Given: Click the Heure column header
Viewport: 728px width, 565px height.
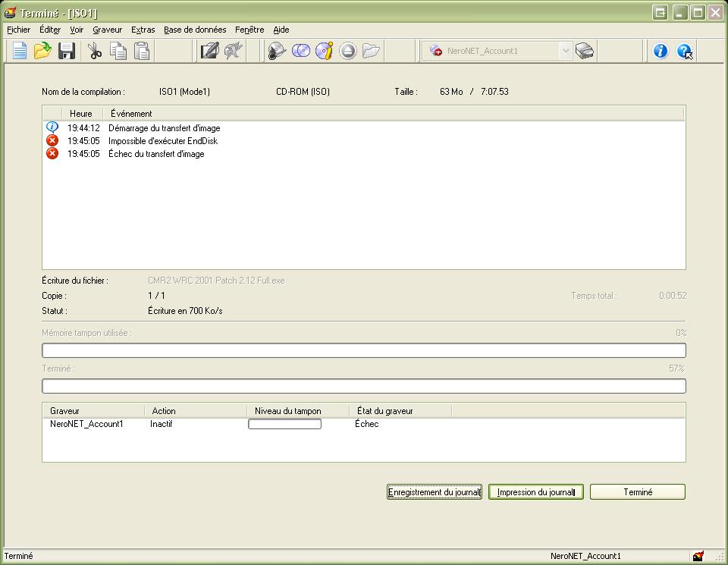Looking at the screenshot, I should tap(82, 114).
